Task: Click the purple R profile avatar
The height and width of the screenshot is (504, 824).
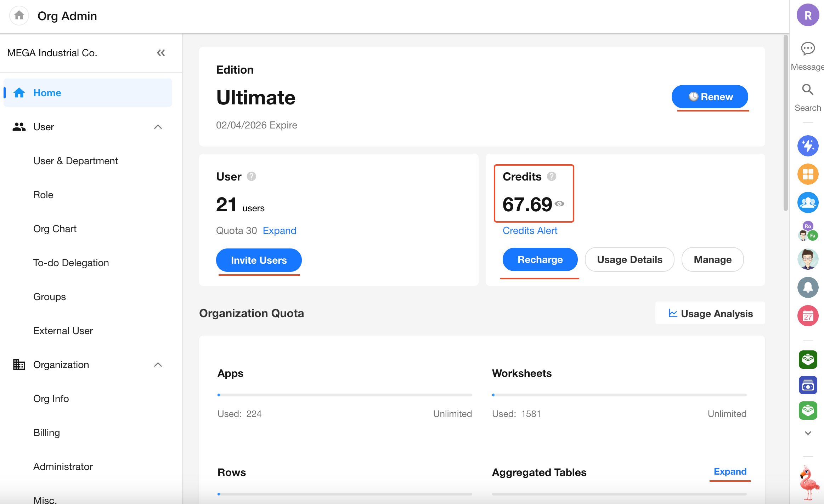Action: [x=808, y=15]
